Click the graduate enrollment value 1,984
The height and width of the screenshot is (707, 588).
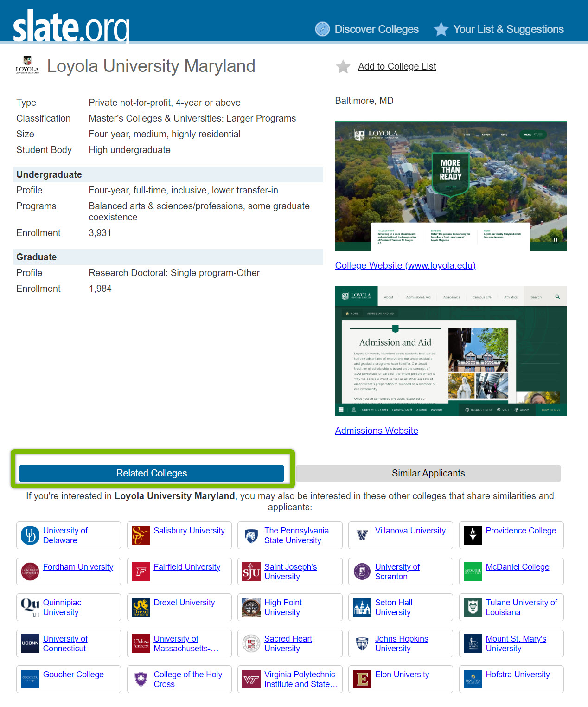[100, 289]
